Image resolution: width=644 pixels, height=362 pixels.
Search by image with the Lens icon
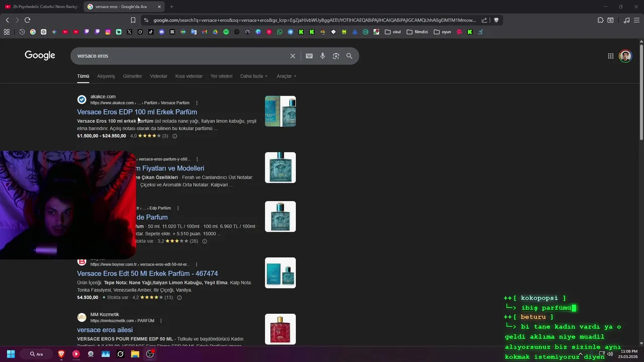(336, 56)
